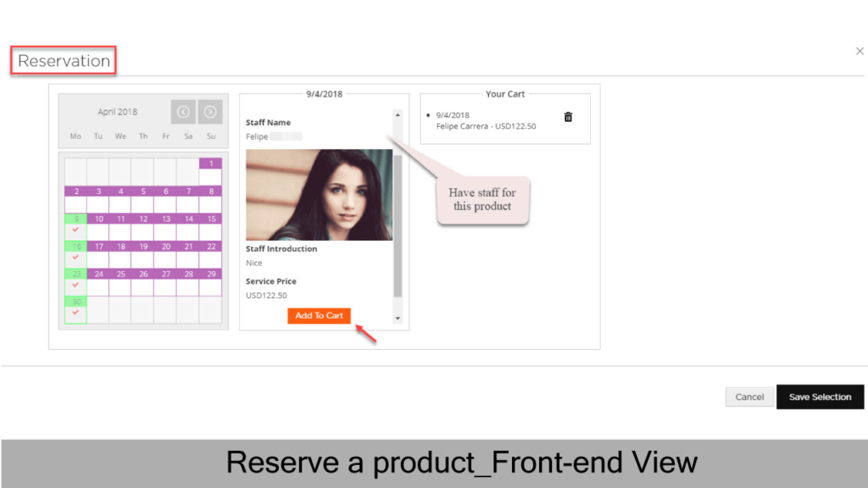This screenshot has height=488, width=868.
Task: Click April 2018 month label
Action: tap(117, 112)
